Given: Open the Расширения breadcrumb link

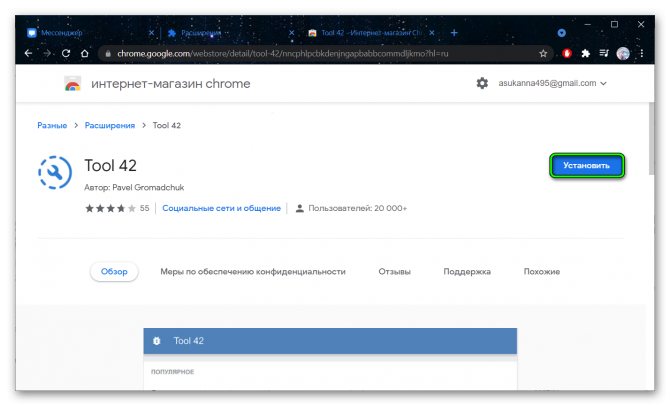Looking at the screenshot, I should [x=110, y=125].
